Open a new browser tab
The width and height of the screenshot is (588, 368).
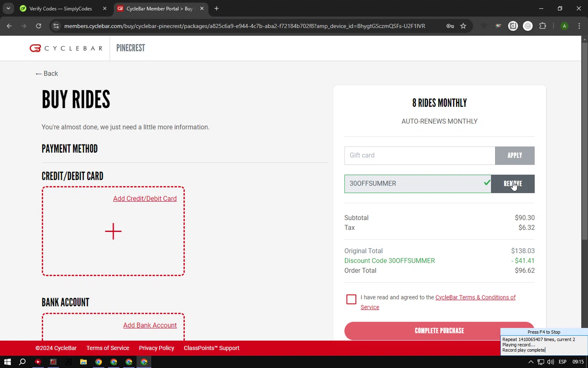216,9
